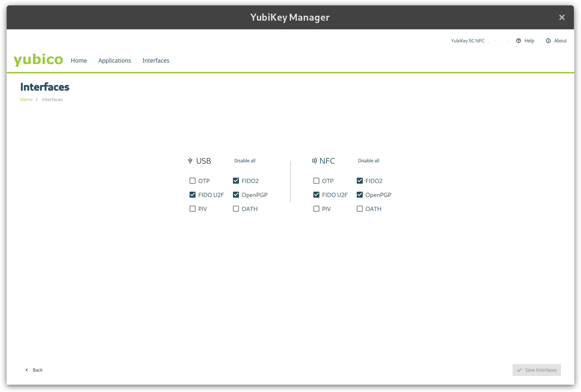The image size is (581, 392).
Task: Click the USB connector icon
Action: pos(190,161)
